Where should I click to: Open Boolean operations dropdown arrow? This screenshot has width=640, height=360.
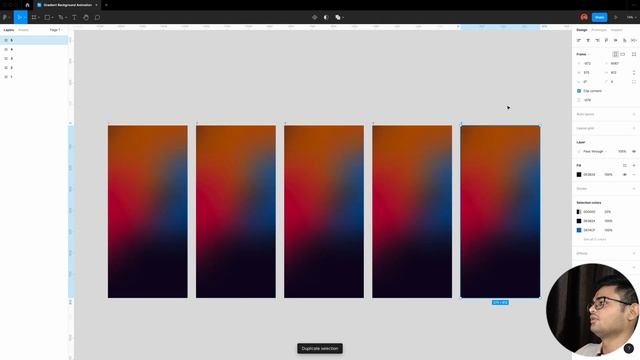tap(343, 18)
